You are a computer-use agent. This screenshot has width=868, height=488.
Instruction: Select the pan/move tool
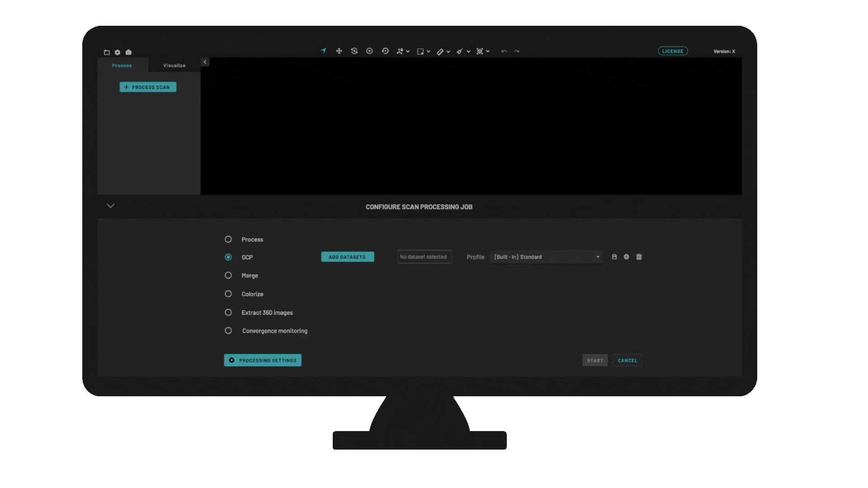pos(339,51)
